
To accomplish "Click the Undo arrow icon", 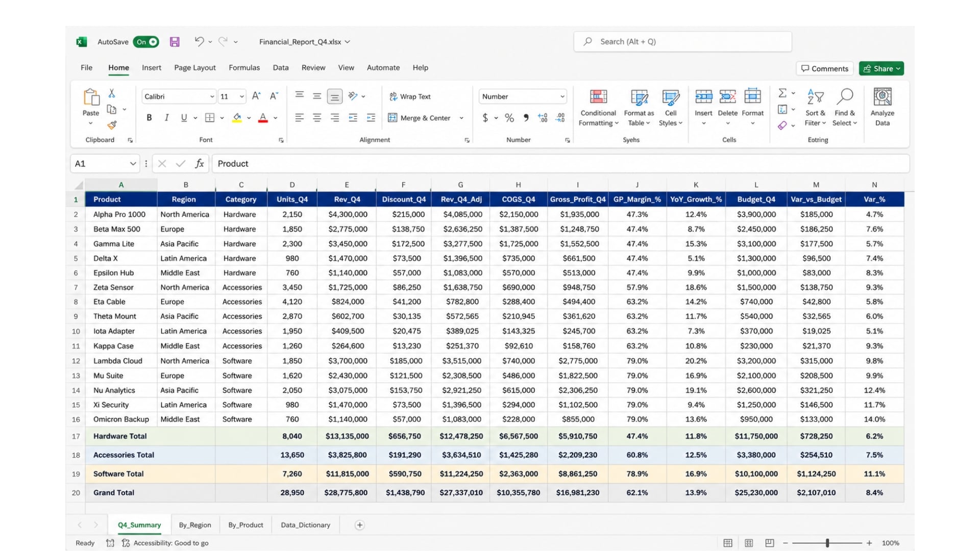I will coord(199,41).
